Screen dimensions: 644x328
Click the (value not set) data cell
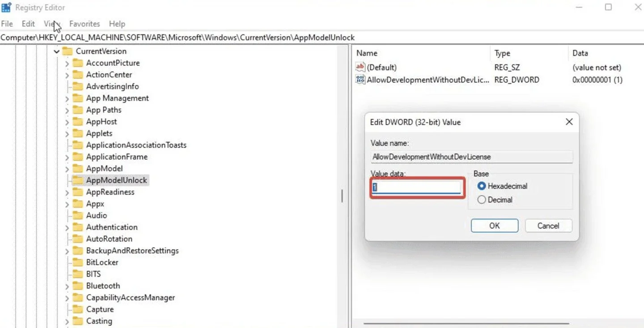597,68
